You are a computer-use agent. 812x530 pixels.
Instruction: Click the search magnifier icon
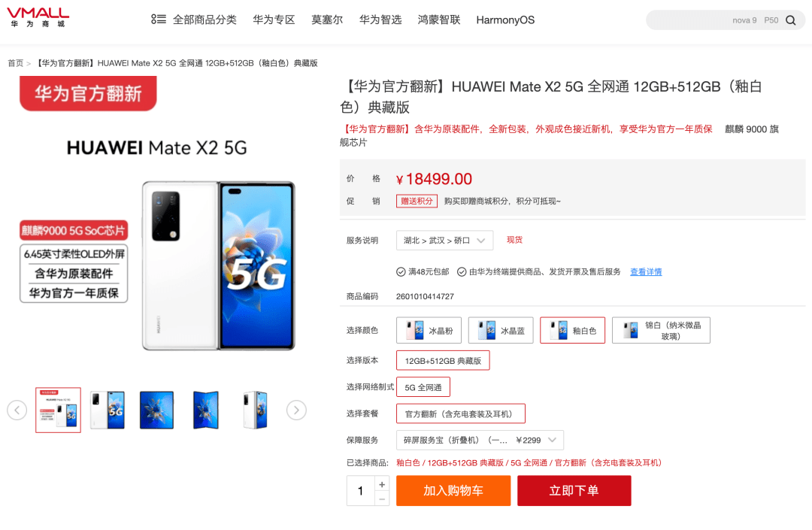[x=790, y=20]
